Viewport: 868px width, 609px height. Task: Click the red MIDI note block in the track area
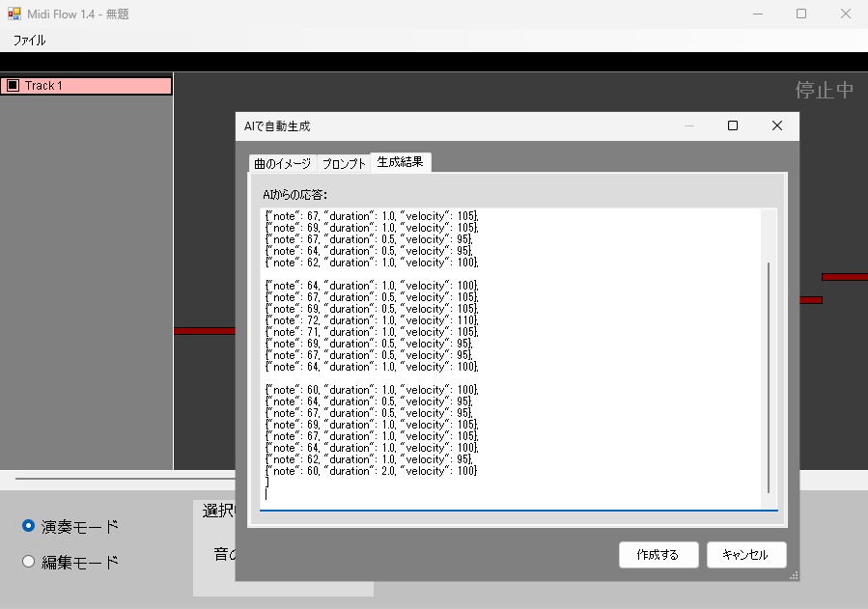pyautogui.click(x=203, y=331)
